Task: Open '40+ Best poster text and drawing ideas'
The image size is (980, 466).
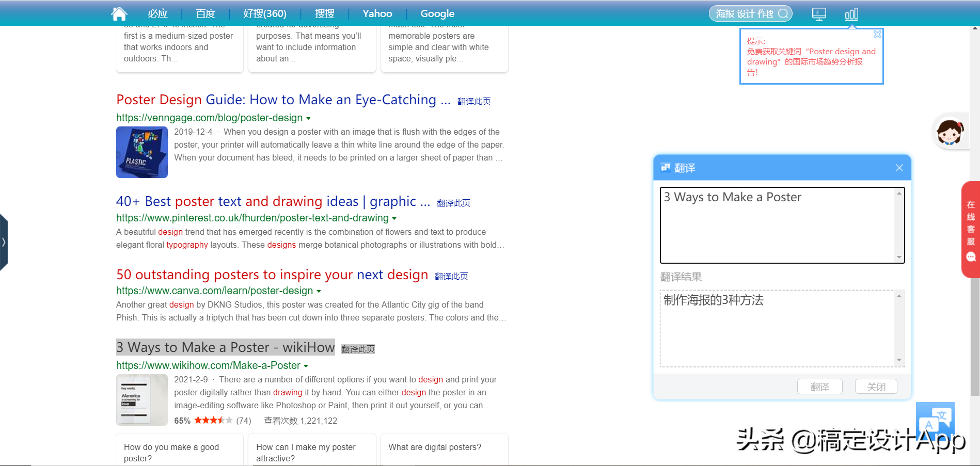Action: pyautogui.click(x=273, y=201)
